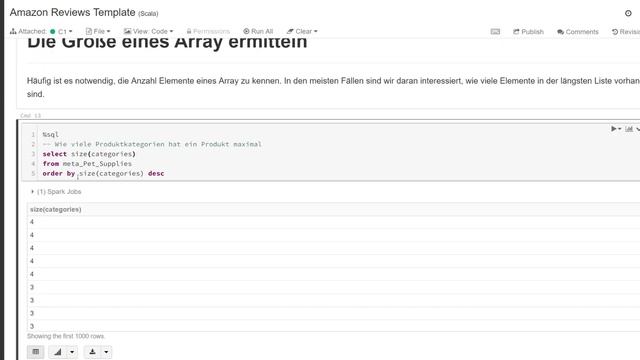This screenshot has width=640, height=360.
Task: Expand the (1) Spark Jobs section
Action: [x=56, y=191]
